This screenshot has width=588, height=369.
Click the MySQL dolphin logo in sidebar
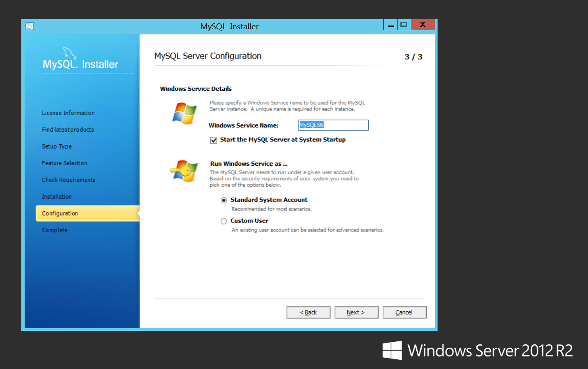pyautogui.click(x=69, y=53)
